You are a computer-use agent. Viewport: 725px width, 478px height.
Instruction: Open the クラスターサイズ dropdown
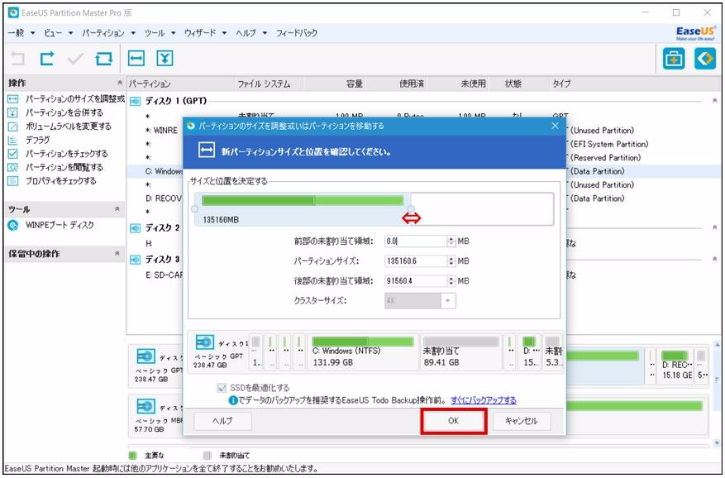pos(448,301)
